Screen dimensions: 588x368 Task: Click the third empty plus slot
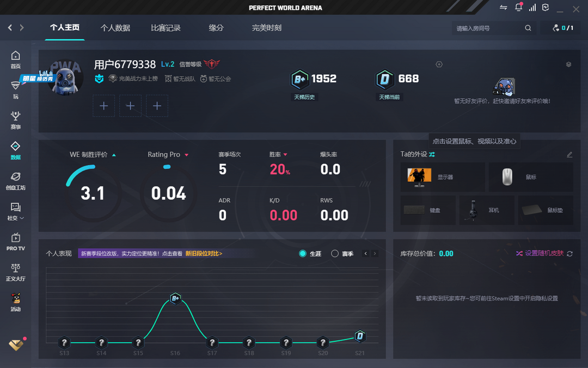coord(157,106)
